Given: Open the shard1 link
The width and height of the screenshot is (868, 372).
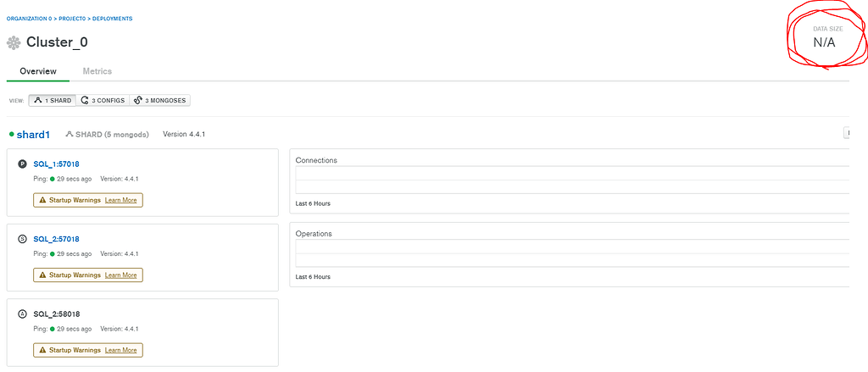Looking at the screenshot, I should pos(33,135).
